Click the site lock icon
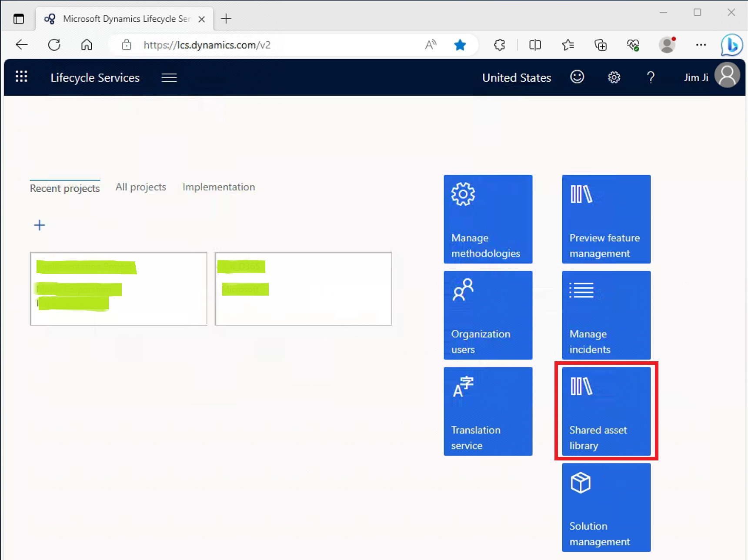Viewport: 748px width, 560px height. (127, 44)
